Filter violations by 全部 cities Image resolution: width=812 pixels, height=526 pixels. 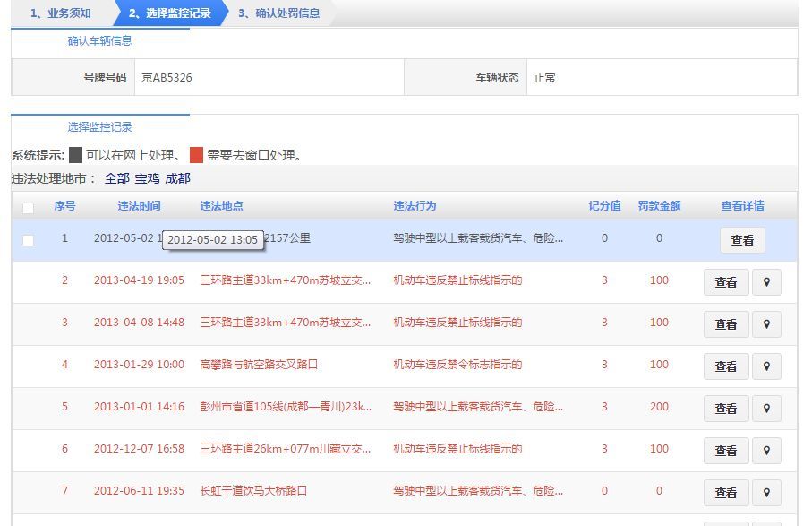117,179
